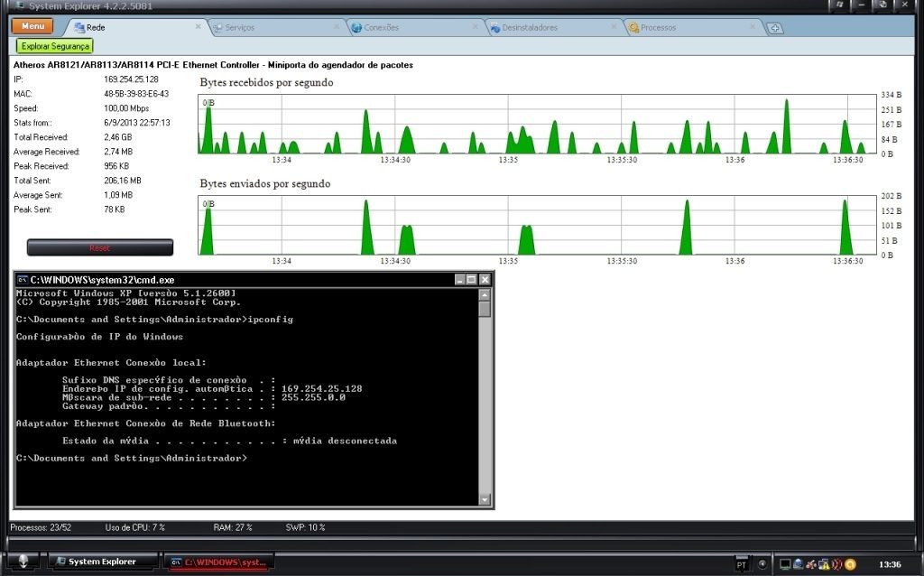The width and height of the screenshot is (924, 576).
Task: Click Stats from date 6/9/2013 22:57:13
Action: click(x=137, y=123)
